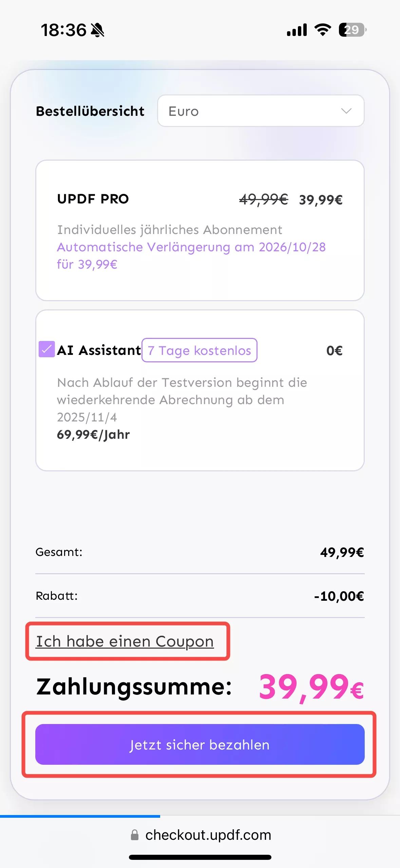Disable the 7-day AI Assistant trial option
Viewport: 400px width, 868px height.
[x=46, y=349]
